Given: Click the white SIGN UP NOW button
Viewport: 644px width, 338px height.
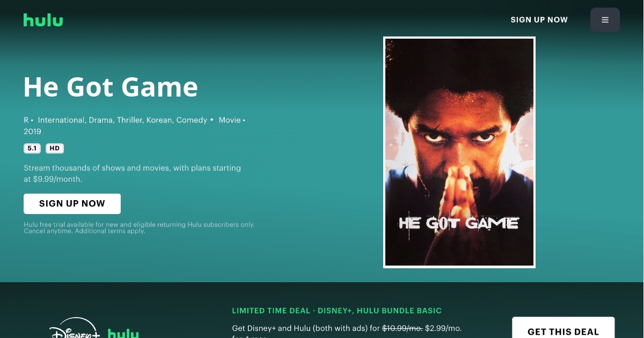Looking at the screenshot, I should point(72,204).
